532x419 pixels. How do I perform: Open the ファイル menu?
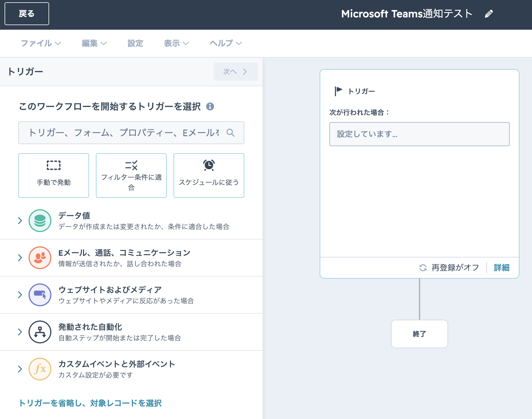tap(41, 43)
